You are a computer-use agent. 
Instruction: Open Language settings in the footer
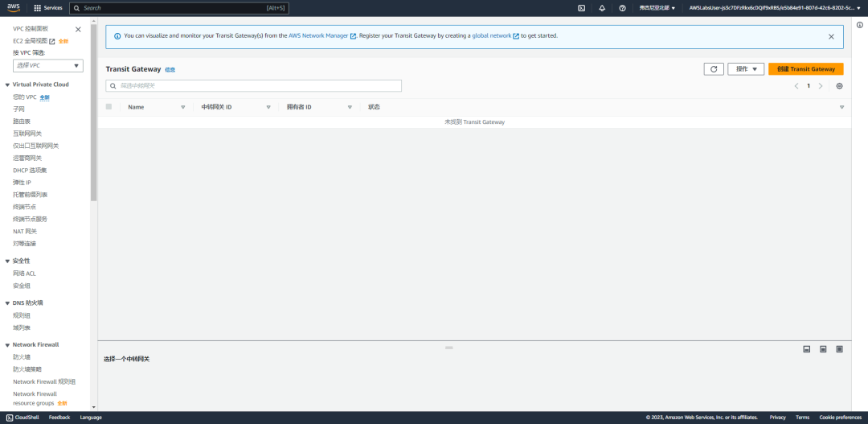coord(91,418)
